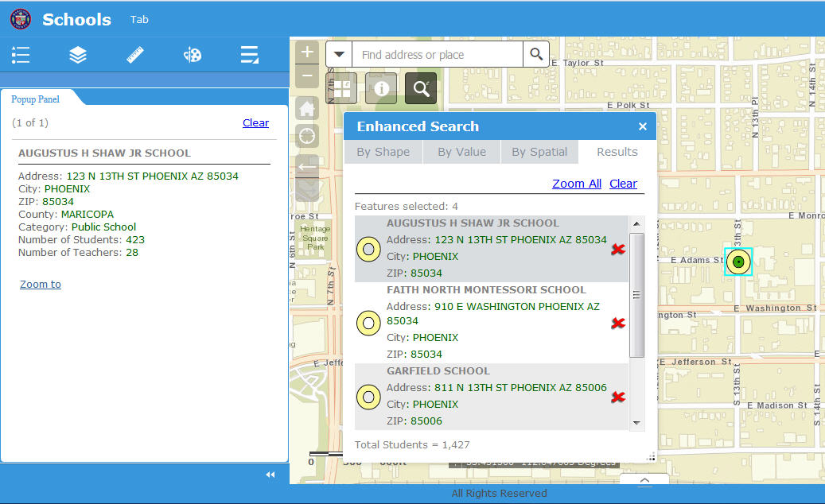The image size is (825, 504).
Task: Remove Augustus H Shaw Jr School result
Action: [618, 249]
